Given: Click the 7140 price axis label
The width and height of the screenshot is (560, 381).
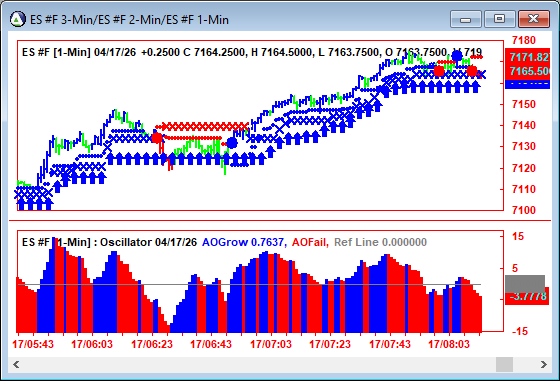Looking at the screenshot, I should 524,125.
